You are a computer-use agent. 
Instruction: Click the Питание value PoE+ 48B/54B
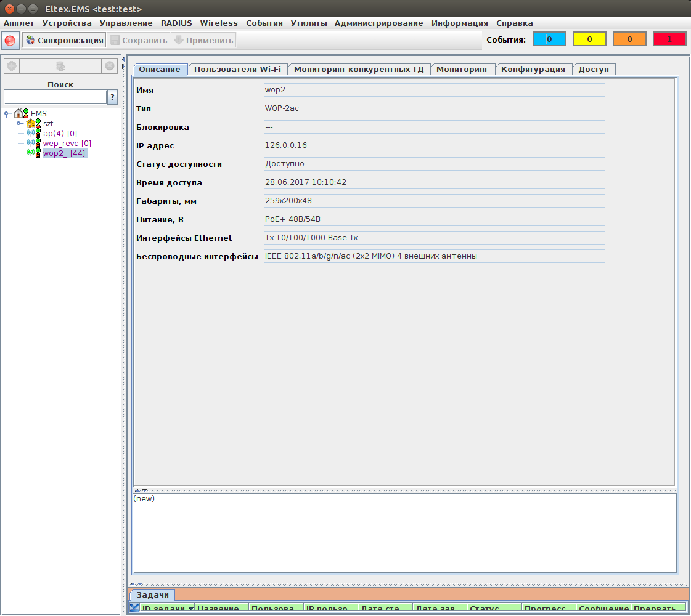[434, 219]
